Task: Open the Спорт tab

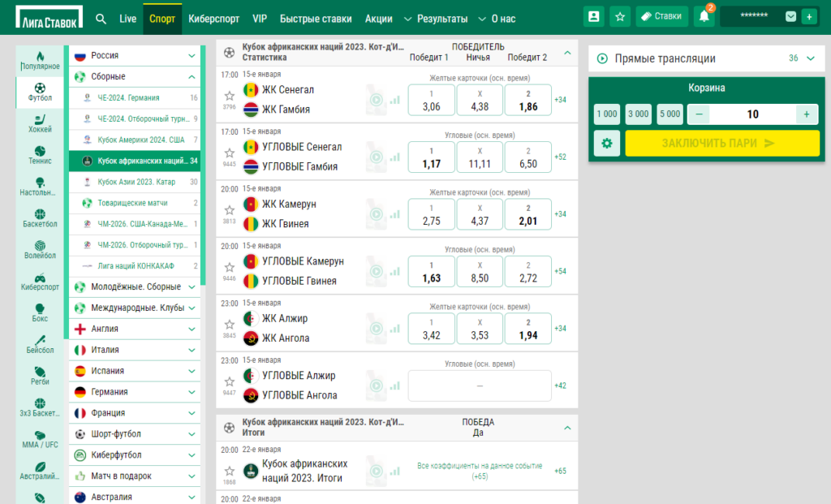Action: (x=162, y=19)
